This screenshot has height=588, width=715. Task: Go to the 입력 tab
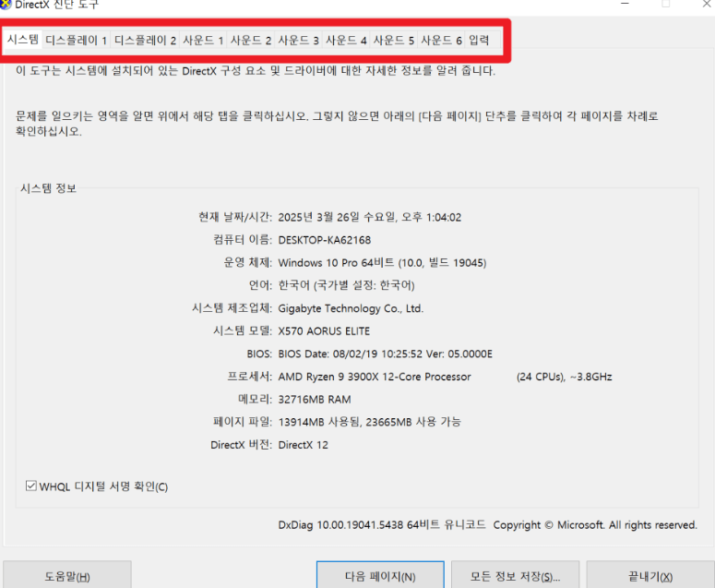(x=479, y=40)
